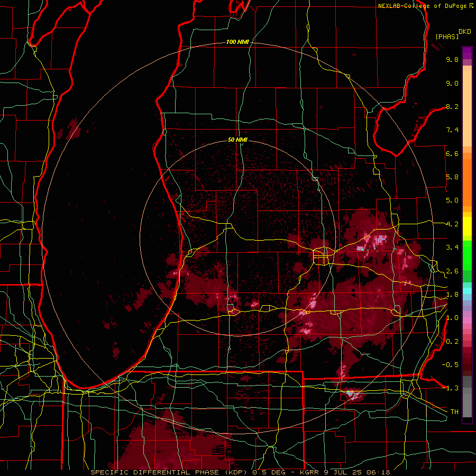Click the 2.6 value on the color scale
Screen dimensions: 476x476
[452, 271]
